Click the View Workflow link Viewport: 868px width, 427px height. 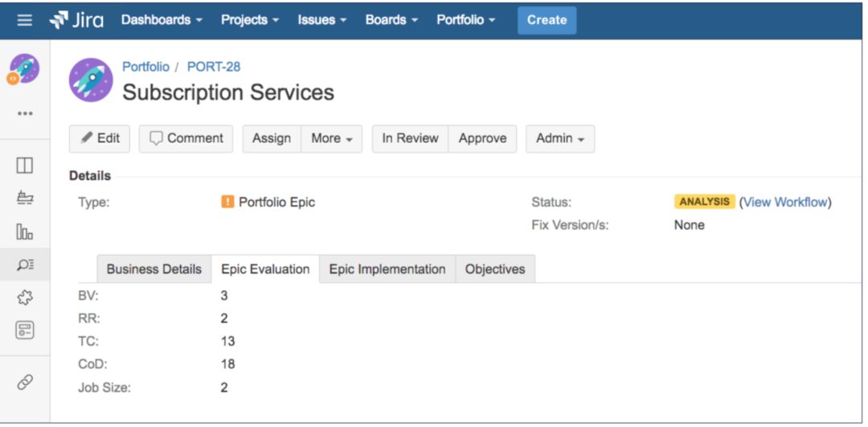[785, 202]
